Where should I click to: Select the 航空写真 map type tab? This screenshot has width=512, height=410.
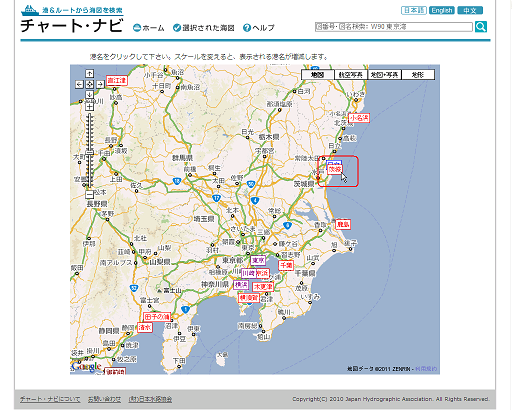351,75
